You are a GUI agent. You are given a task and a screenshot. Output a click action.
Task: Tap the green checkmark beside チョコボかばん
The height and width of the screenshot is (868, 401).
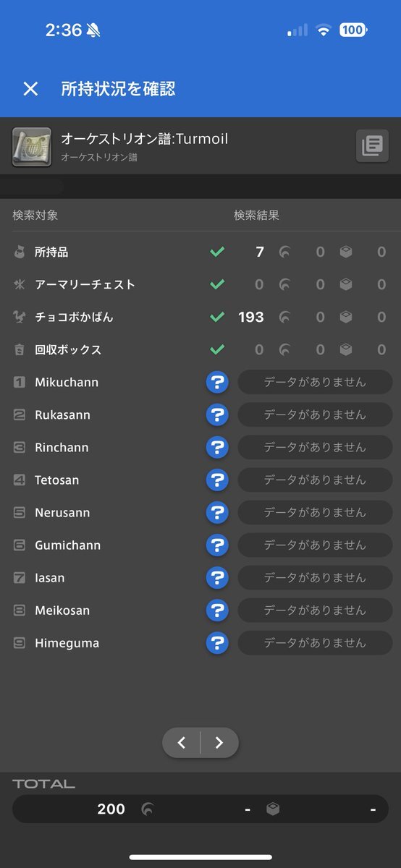[x=217, y=317]
